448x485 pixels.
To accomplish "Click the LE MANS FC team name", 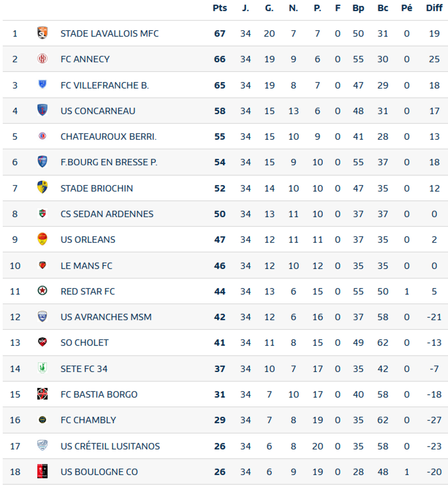I will (86, 266).
